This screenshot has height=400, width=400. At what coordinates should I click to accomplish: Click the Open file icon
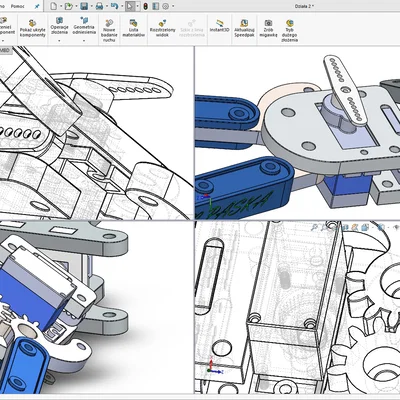point(69,6)
